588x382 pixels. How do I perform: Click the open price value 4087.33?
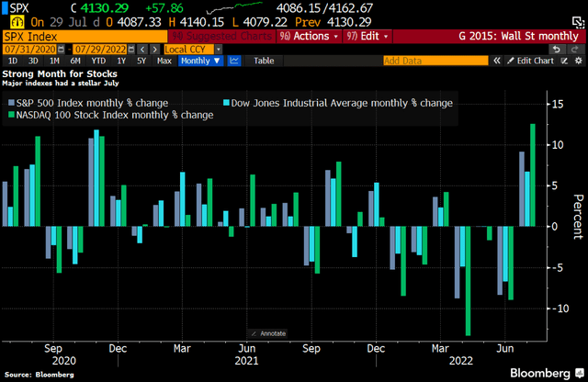(139, 22)
